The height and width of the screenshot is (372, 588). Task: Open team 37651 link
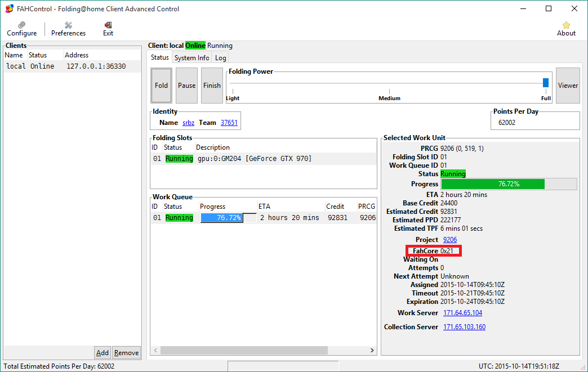229,123
